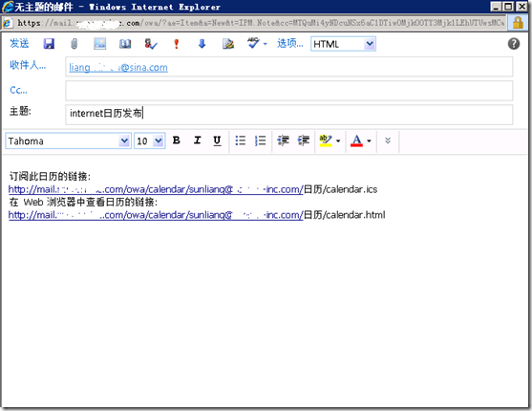Insert a picture with image icon

pos(99,44)
